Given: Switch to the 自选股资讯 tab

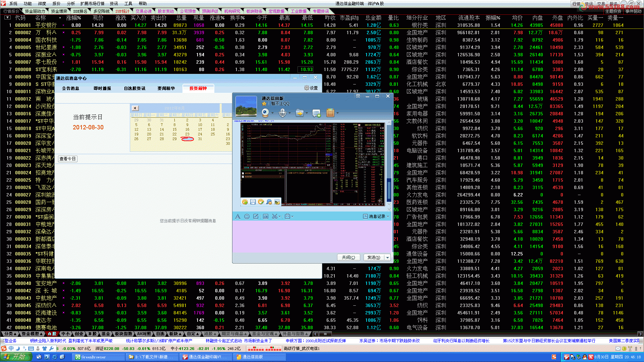Looking at the screenshot, I should pyautogui.click(x=135, y=88).
